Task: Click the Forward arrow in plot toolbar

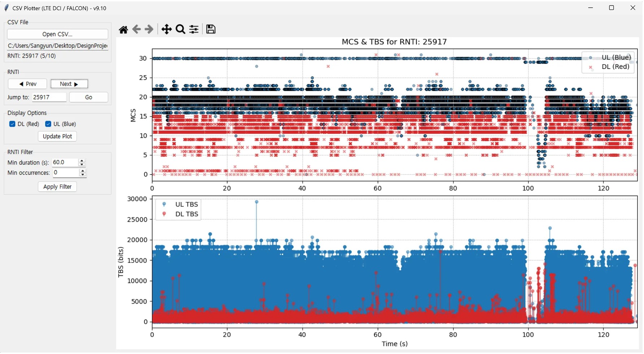Action: [149, 29]
